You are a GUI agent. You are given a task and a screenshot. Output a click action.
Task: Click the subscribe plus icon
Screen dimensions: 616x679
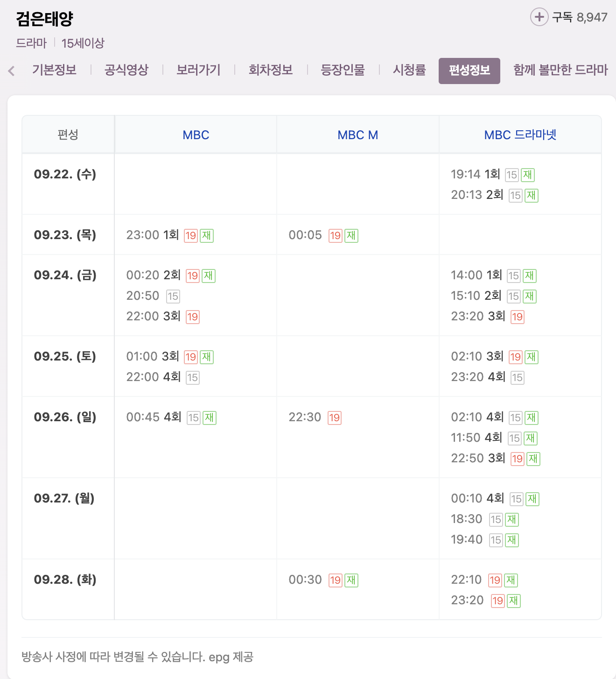(x=540, y=18)
